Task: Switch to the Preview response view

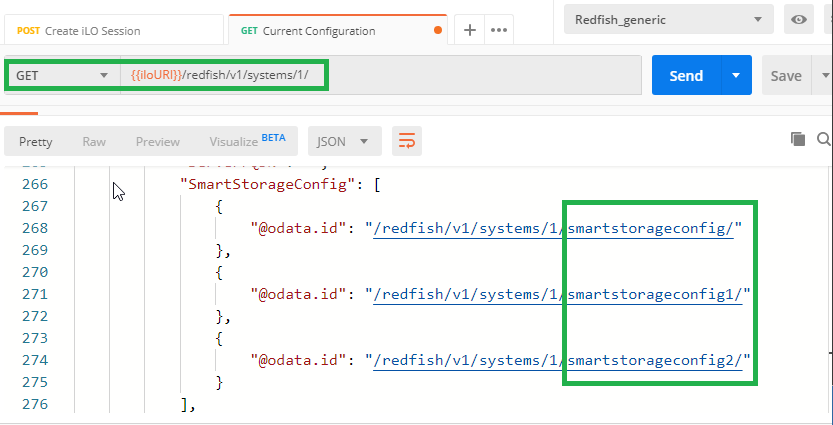Action: (158, 142)
